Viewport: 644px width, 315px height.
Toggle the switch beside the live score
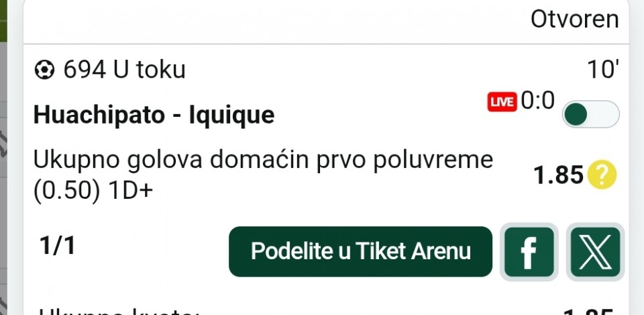(590, 114)
